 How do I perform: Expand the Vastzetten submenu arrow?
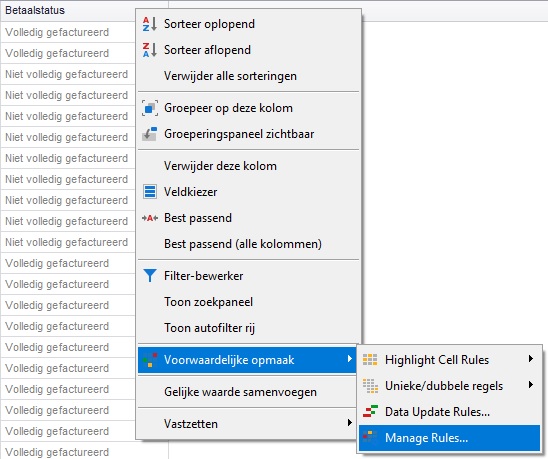(x=349, y=423)
